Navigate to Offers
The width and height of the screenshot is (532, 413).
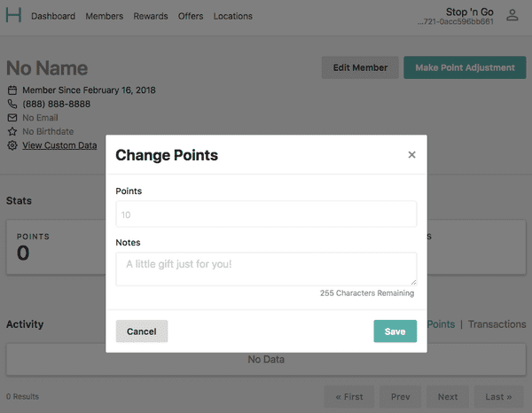coord(191,16)
